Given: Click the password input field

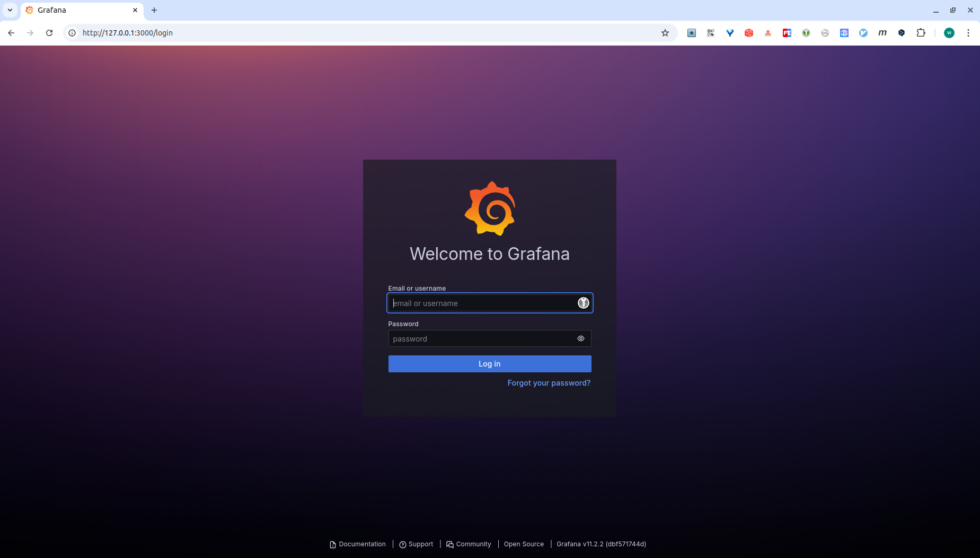Looking at the screenshot, I should pos(490,338).
